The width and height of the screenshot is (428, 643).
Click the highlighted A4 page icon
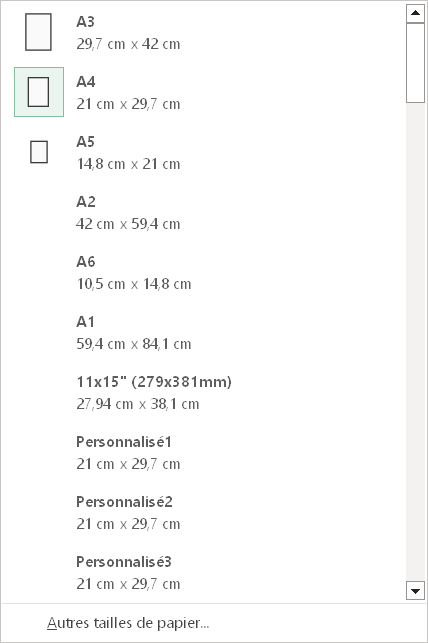tap(39, 92)
